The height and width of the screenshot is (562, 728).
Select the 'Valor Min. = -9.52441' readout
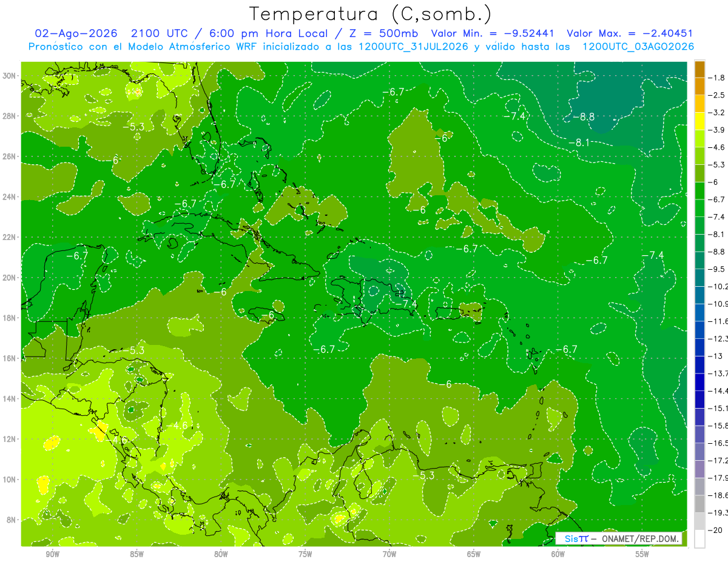click(x=494, y=33)
